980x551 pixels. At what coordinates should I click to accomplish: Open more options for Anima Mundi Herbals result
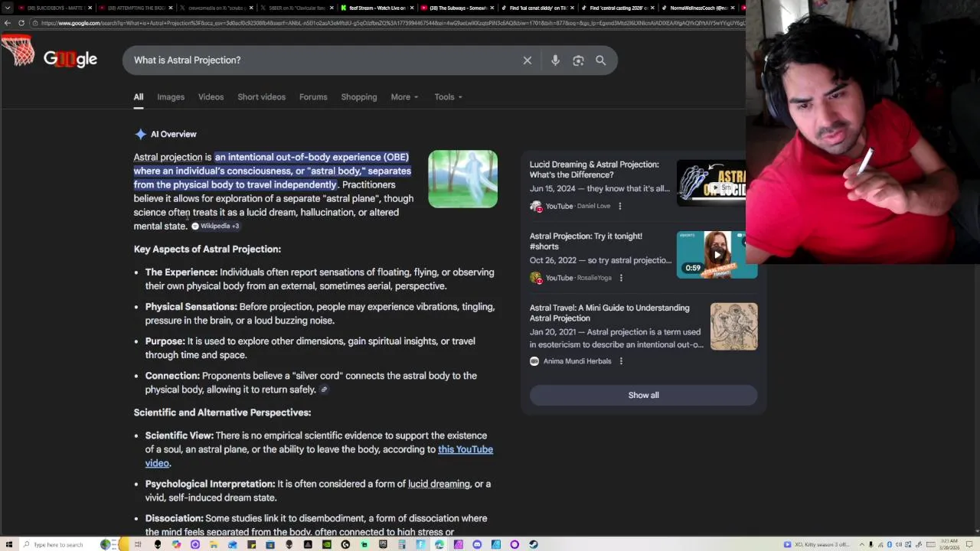(621, 361)
